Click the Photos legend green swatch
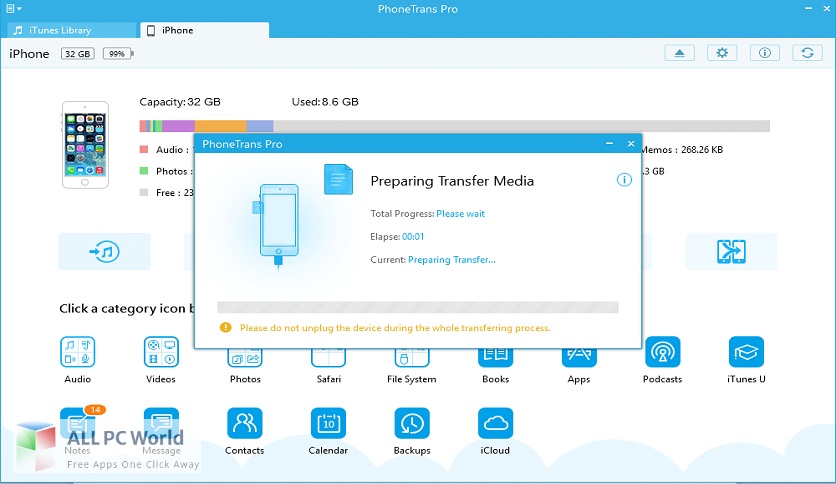836x484 pixels. click(x=143, y=171)
